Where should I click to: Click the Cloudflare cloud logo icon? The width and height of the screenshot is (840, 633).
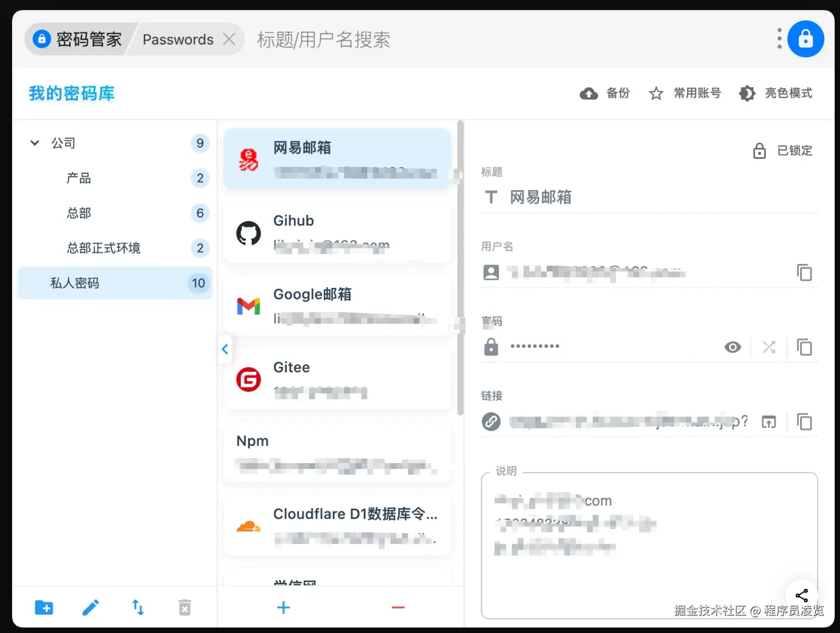coord(248,526)
